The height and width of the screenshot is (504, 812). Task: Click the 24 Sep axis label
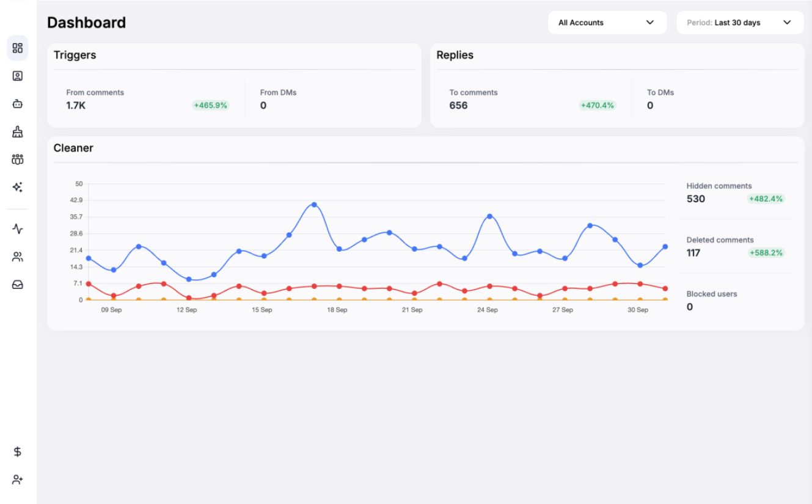(x=488, y=310)
